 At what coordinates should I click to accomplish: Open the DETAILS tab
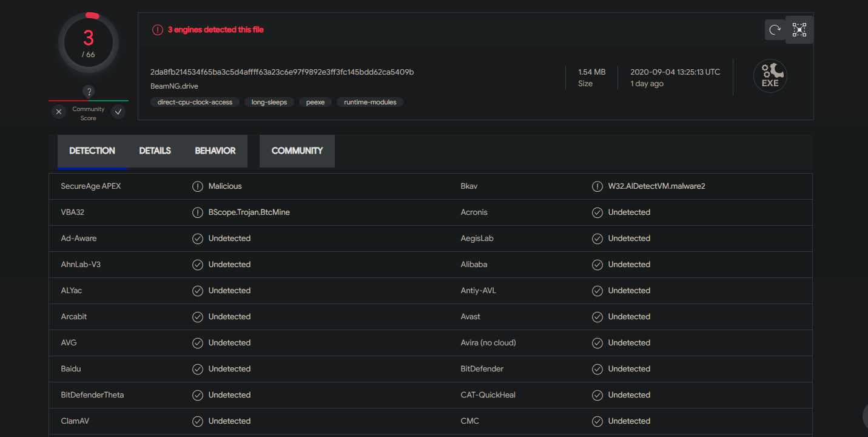point(155,151)
